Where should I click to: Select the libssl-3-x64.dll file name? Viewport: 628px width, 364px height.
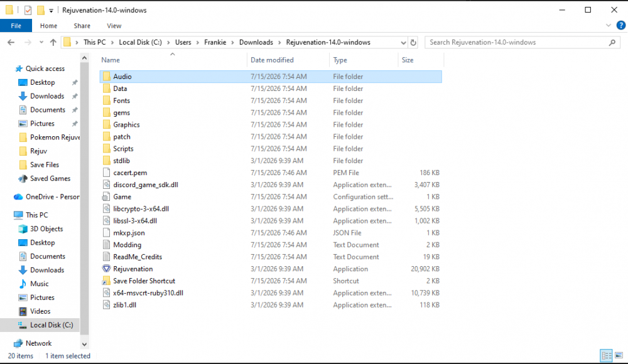click(135, 221)
